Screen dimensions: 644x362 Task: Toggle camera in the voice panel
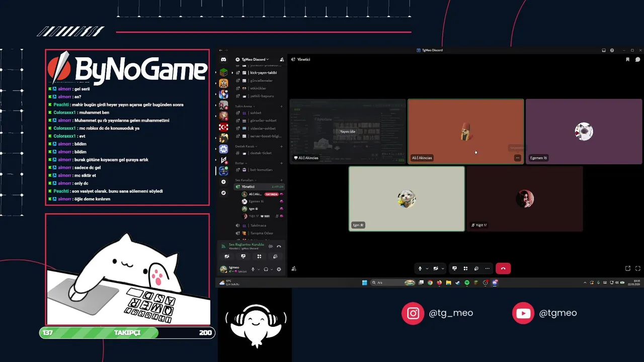(x=227, y=256)
